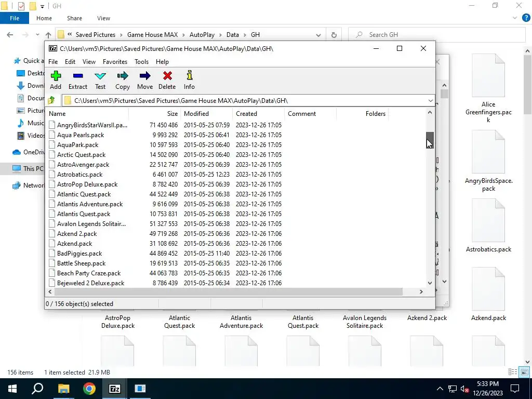The width and height of the screenshot is (532, 399).
Task: Open the Windows Start menu
Action: (x=12, y=389)
